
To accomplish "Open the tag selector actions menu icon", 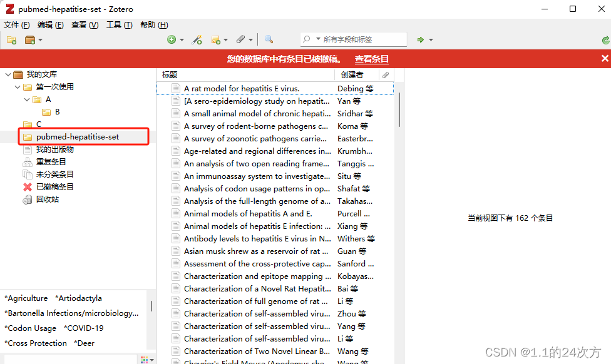I will (147, 360).
